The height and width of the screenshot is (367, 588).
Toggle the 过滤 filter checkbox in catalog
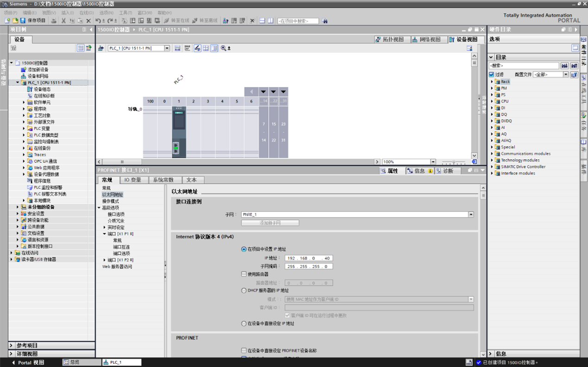pyautogui.click(x=492, y=75)
